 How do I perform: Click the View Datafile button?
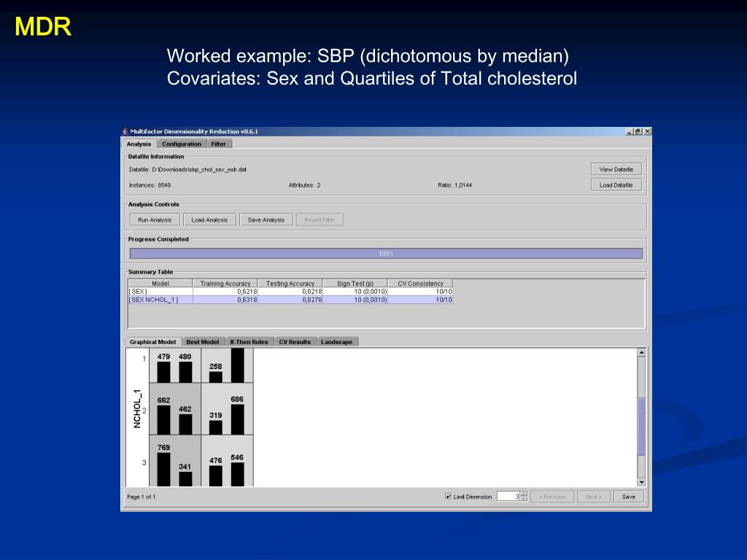(x=616, y=169)
